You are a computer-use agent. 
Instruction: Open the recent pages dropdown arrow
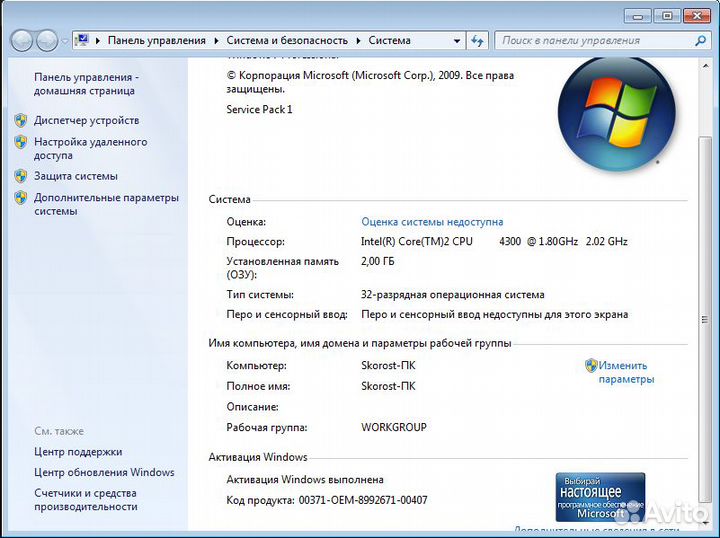65,42
